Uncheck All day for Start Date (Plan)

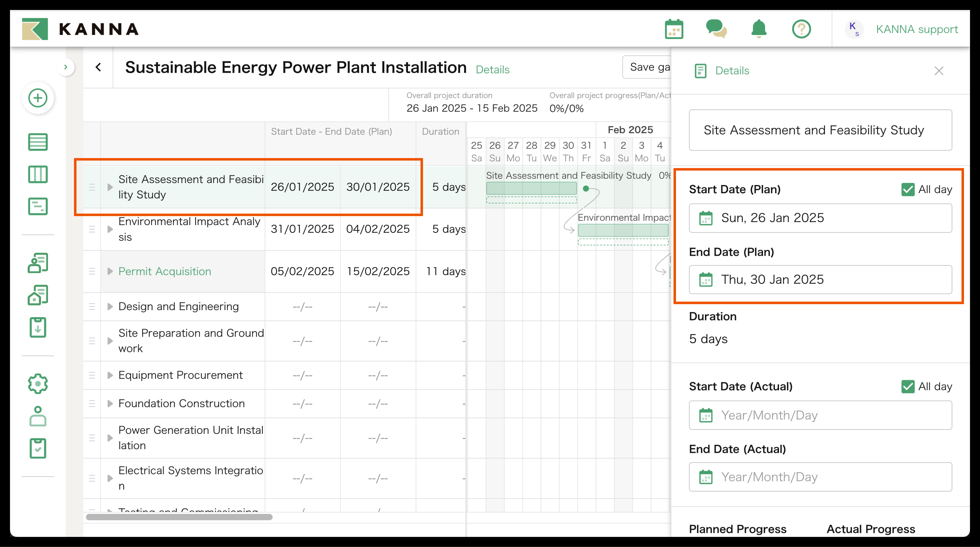tap(908, 189)
